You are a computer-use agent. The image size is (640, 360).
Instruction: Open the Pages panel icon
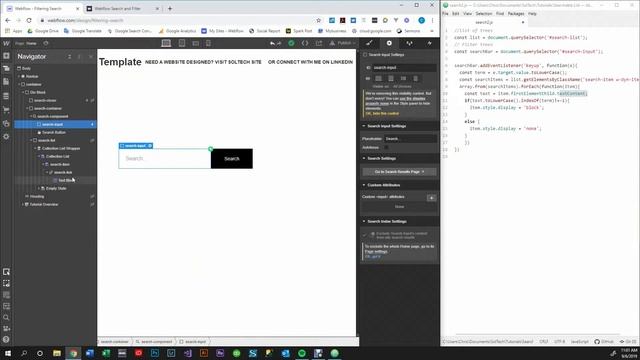point(6,82)
